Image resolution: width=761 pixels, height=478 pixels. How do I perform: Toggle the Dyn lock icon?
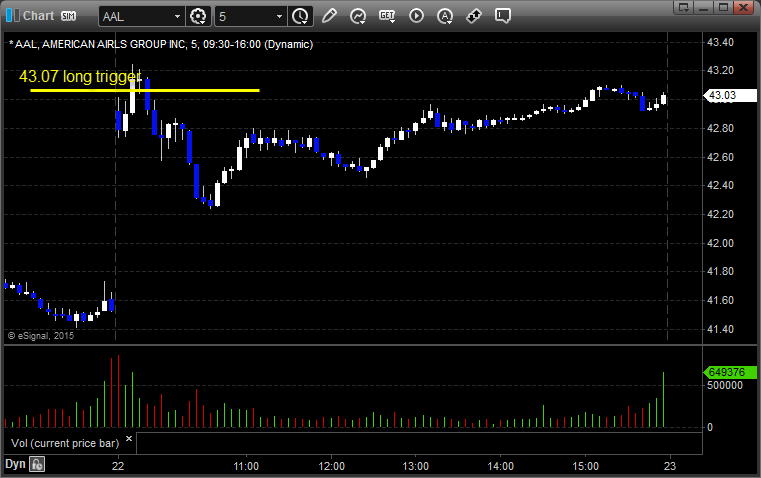tap(37, 464)
